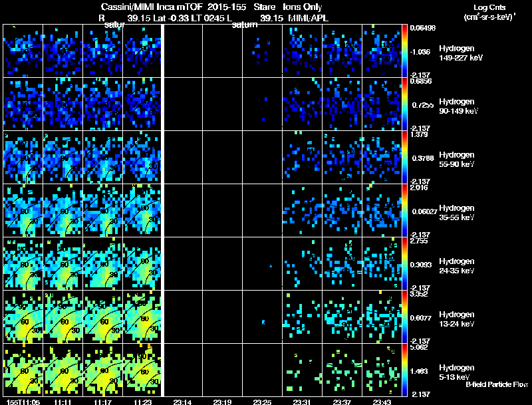Open the 23:43 image panel in the 5-13 keV row
The height and width of the screenshot is (405, 532).
click(382, 370)
